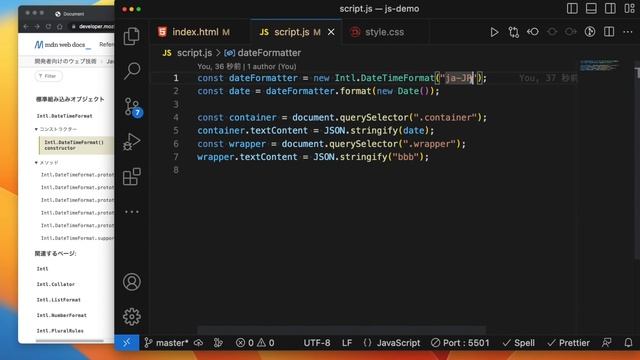This screenshot has height=360, width=640.
Task: Click browser back arrow button
Action: [26, 27]
